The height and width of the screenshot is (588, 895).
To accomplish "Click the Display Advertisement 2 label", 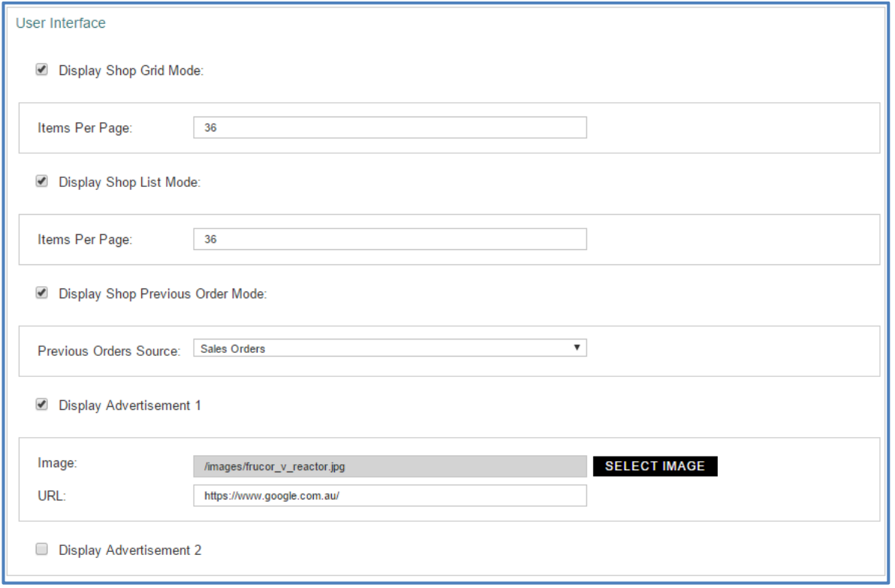I will pyautogui.click(x=130, y=550).
